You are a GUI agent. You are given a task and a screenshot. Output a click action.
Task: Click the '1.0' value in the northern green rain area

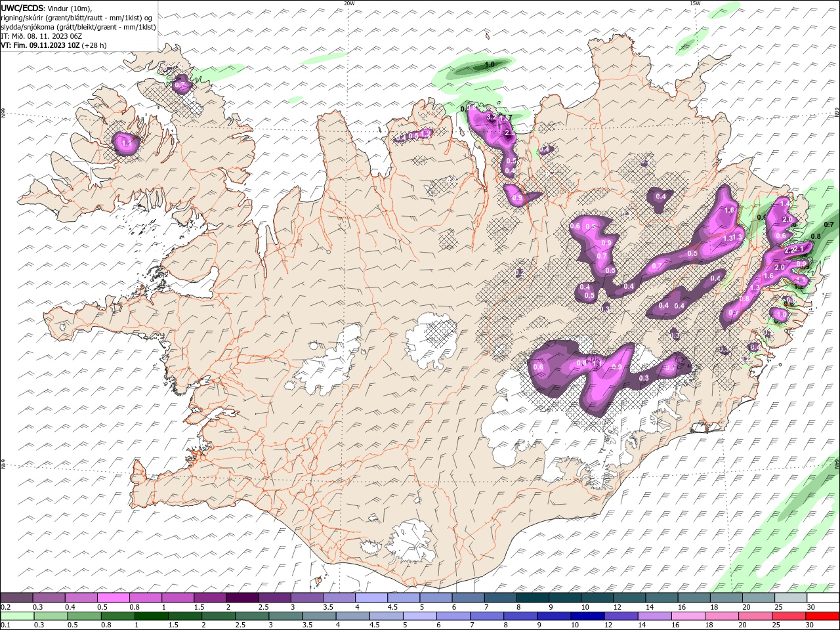490,65
